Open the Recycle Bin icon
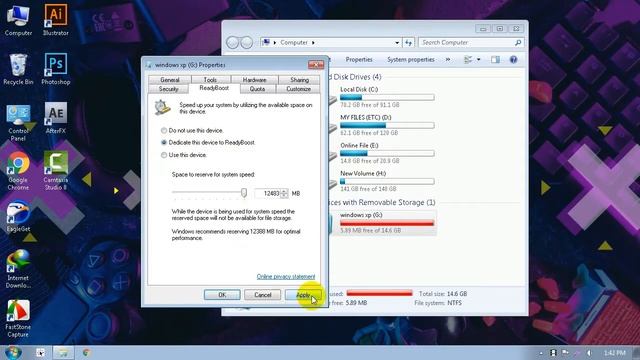 coord(18,69)
